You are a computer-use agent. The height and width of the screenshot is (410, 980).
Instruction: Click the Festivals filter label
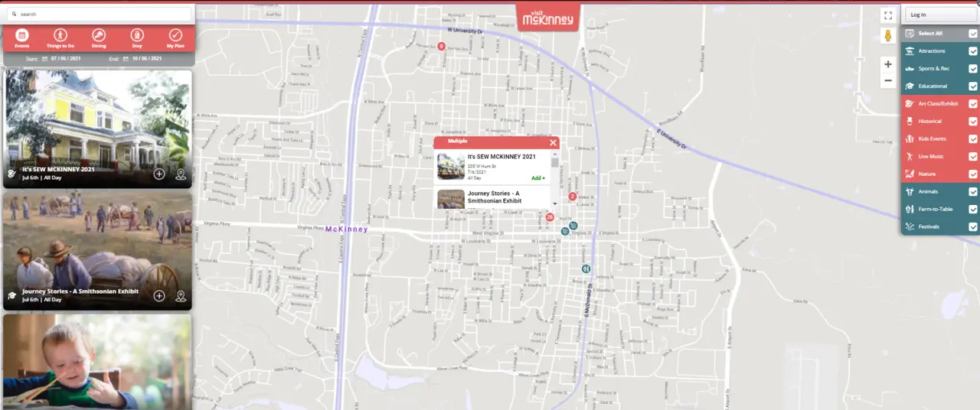(929, 226)
